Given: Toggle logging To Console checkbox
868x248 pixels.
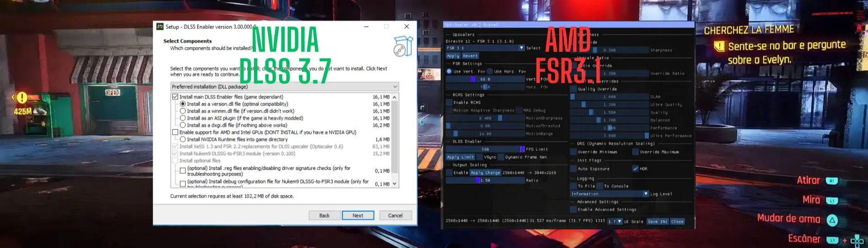Looking at the screenshot, I should [x=600, y=186].
